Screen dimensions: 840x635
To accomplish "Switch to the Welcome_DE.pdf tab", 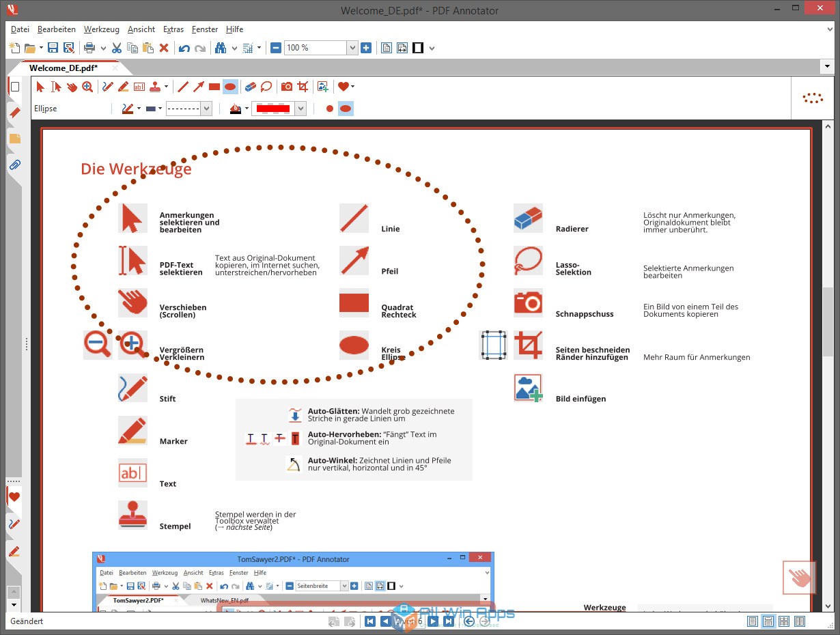I will (64, 68).
